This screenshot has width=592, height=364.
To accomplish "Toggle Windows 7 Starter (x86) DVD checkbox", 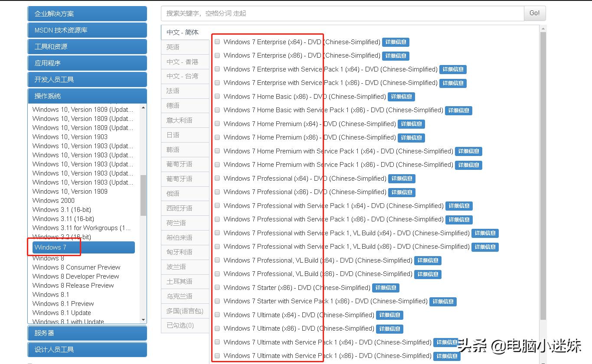I will [x=217, y=288].
